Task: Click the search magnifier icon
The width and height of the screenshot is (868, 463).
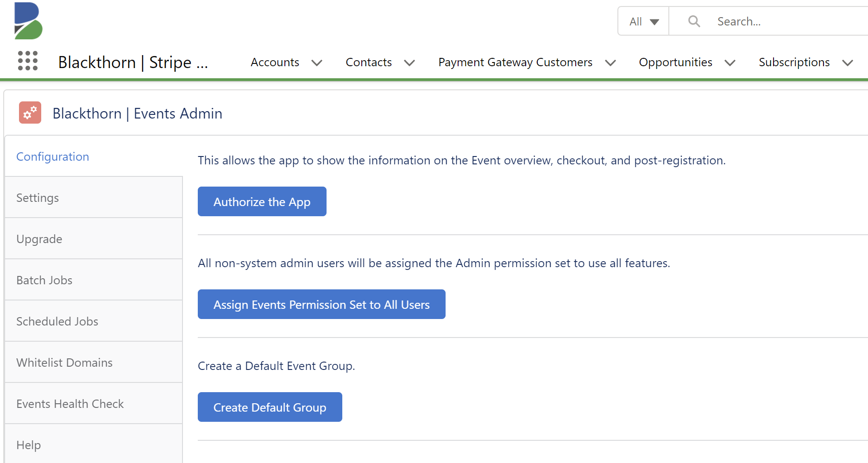Action: pyautogui.click(x=694, y=21)
